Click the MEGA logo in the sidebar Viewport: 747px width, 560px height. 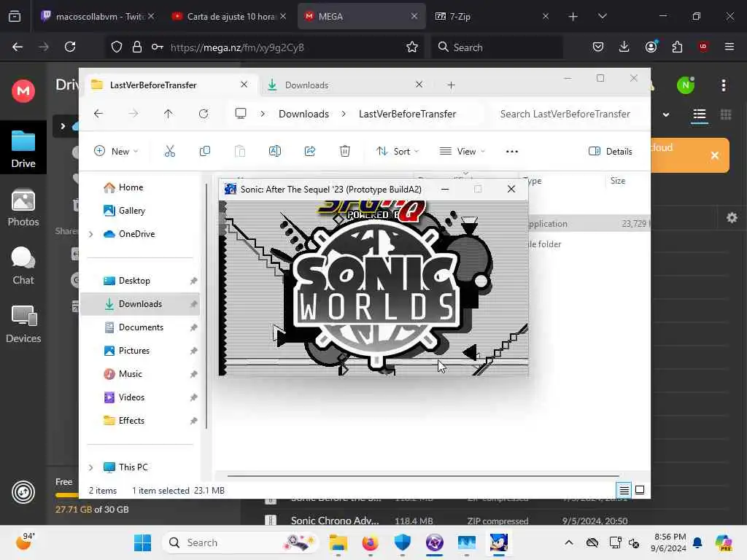(23, 90)
